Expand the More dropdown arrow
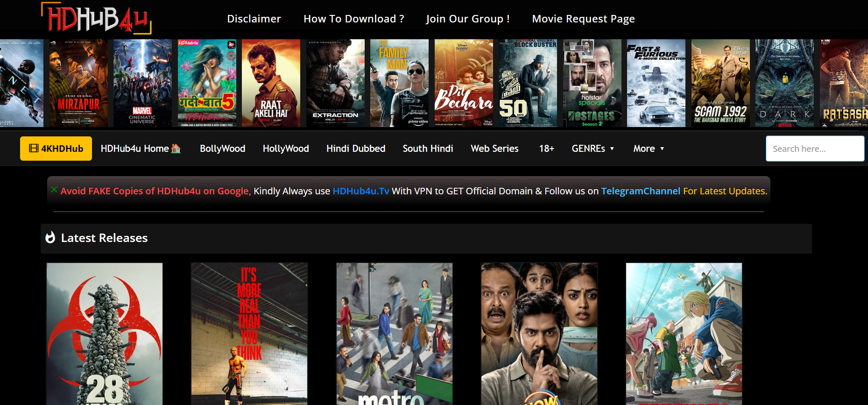This screenshot has height=405, width=868. click(x=662, y=149)
